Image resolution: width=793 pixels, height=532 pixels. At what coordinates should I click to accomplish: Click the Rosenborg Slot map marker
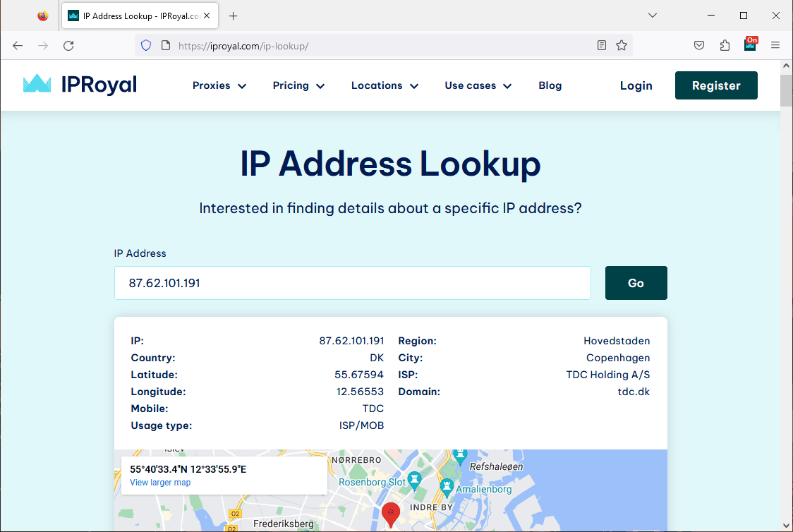coord(415,480)
